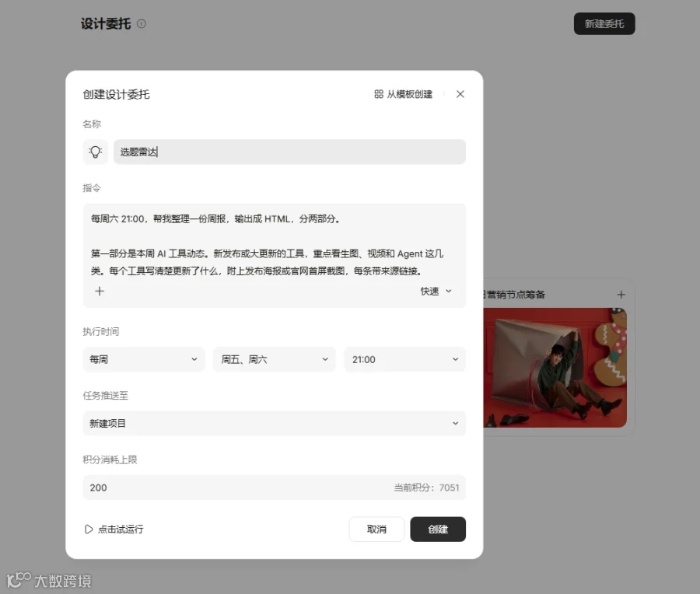The width and height of the screenshot is (700, 594).
Task: Expand the 新建项目 dropdown
Action: tap(274, 423)
